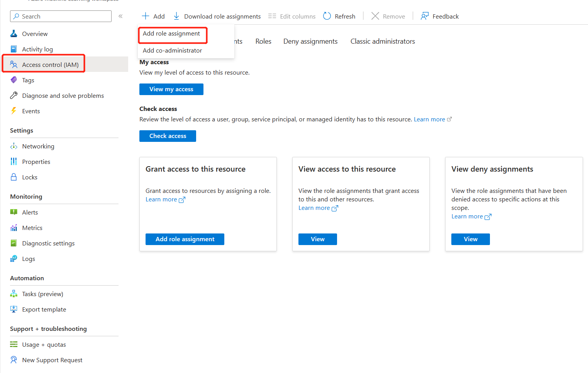The image size is (588, 373).
Task: Open the Activity log label
Action: (37, 49)
